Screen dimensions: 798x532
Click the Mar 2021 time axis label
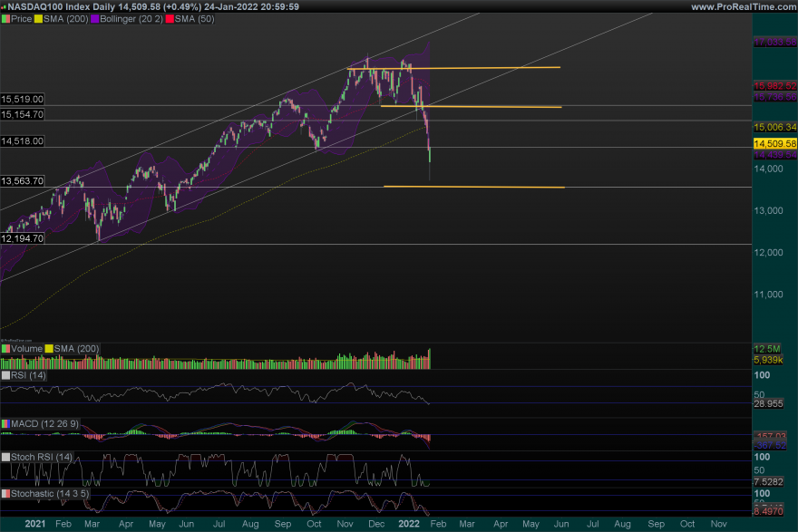[x=92, y=524]
